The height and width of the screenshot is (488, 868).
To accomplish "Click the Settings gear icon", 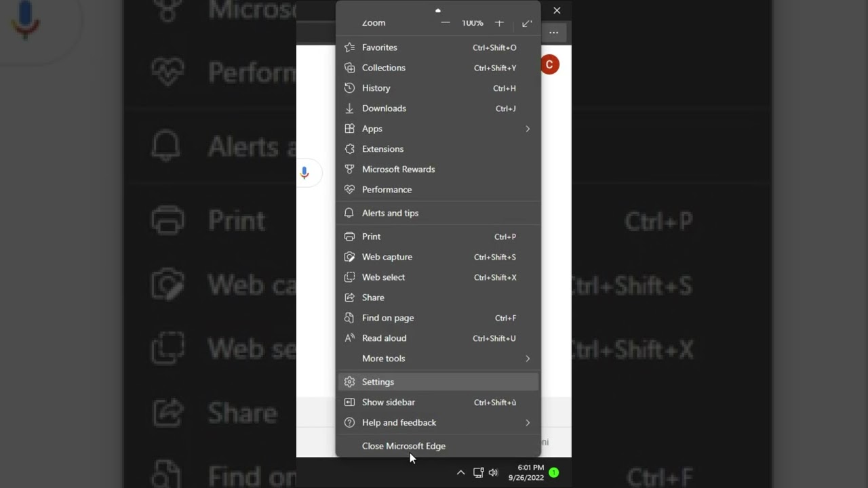I will (349, 382).
